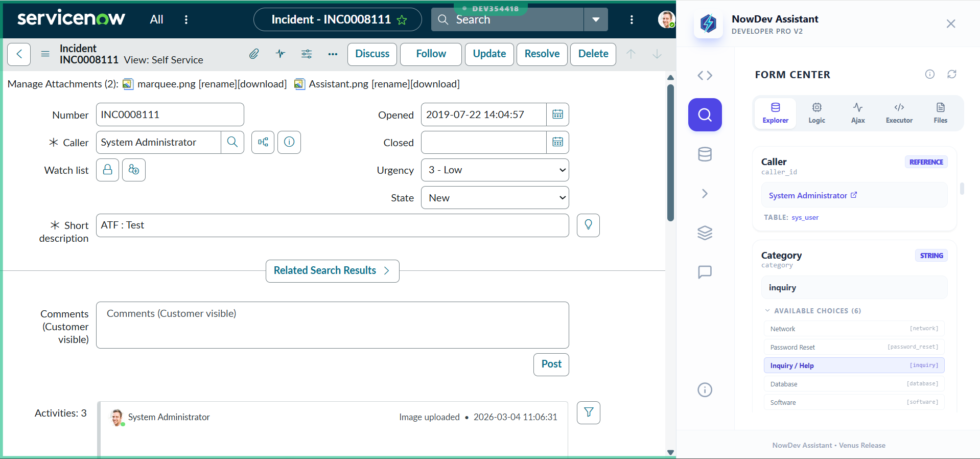980x459 pixels.
Task: Open the user profile avatar
Action: click(x=666, y=19)
